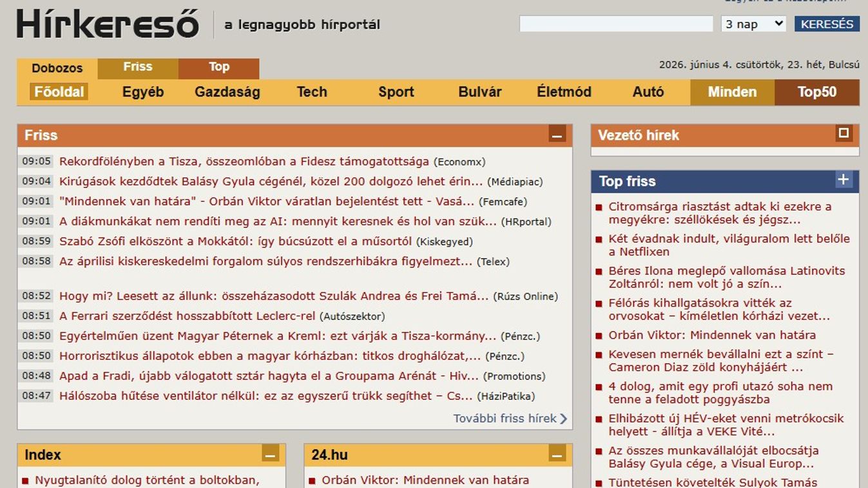Open Szabó Zsófi elköszönt a Mokkától
Viewport: 868px width, 488px height.
tap(235, 241)
